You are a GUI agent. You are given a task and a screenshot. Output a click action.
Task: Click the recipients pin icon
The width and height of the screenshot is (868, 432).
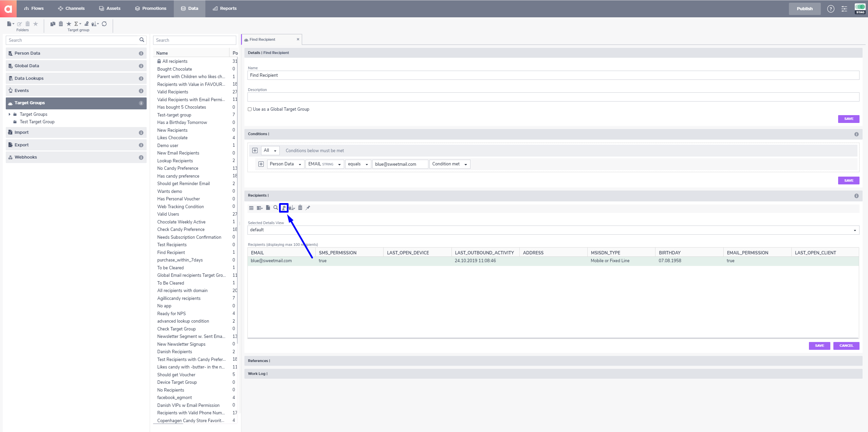308,208
